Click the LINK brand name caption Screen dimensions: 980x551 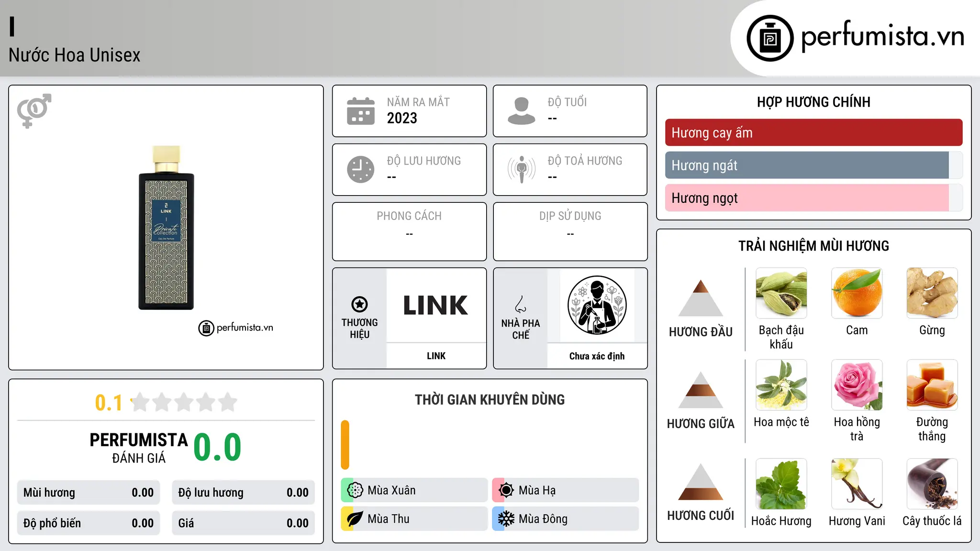pyautogui.click(x=436, y=356)
